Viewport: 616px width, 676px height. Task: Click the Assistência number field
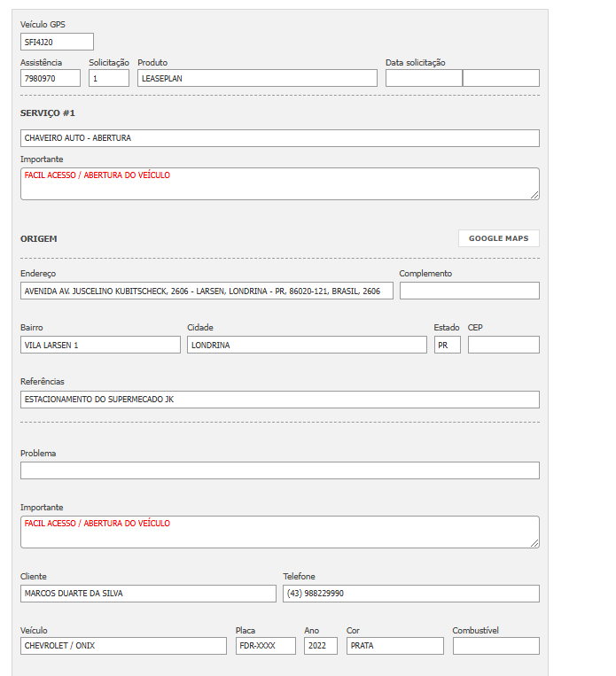[x=51, y=78]
